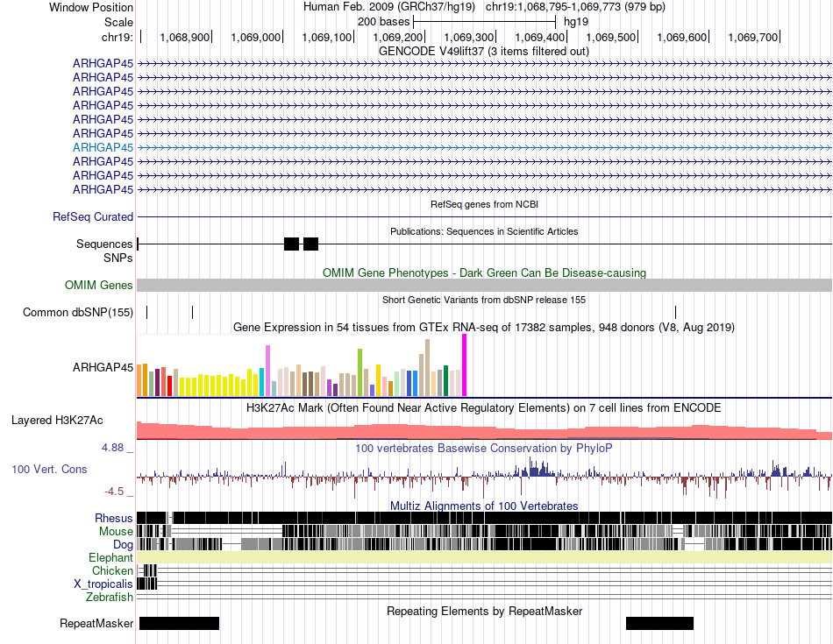Open RefSeq genes from NCBI title
The image size is (833, 644).
[484, 204]
